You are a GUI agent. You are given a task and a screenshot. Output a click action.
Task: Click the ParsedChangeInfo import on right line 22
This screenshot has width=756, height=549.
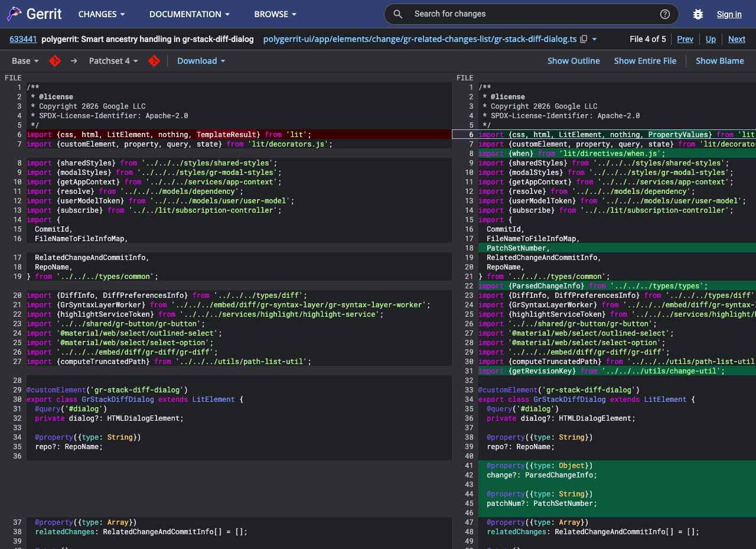pyautogui.click(x=593, y=286)
